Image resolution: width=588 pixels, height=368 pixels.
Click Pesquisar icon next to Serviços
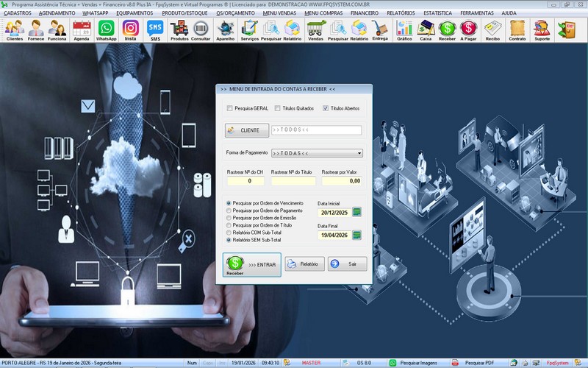(270, 30)
